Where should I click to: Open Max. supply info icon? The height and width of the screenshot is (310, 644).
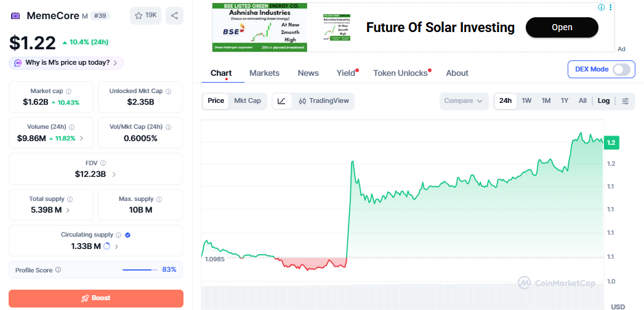pos(159,199)
